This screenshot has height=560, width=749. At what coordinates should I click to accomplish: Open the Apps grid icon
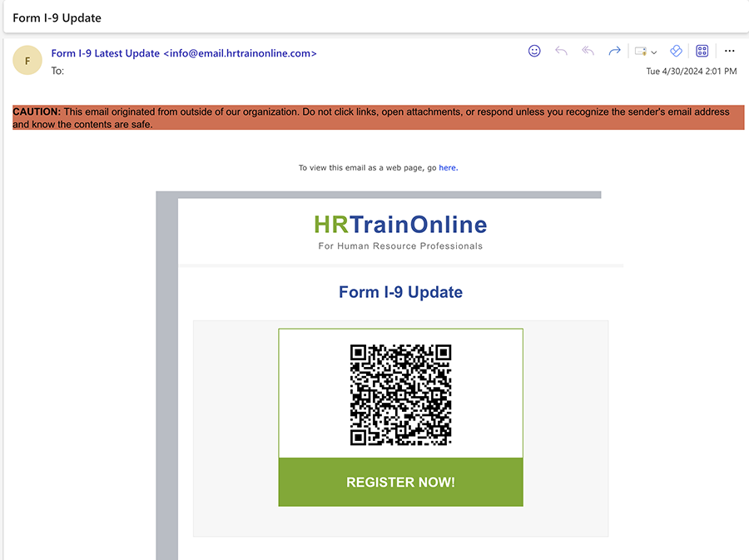[702, 51]
